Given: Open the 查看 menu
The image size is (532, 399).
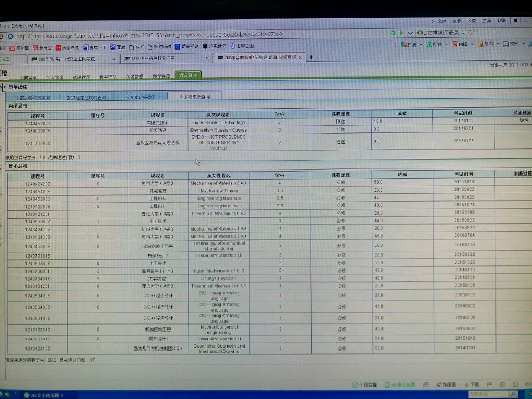Looking at the screenshot, I should pos(457,21).
